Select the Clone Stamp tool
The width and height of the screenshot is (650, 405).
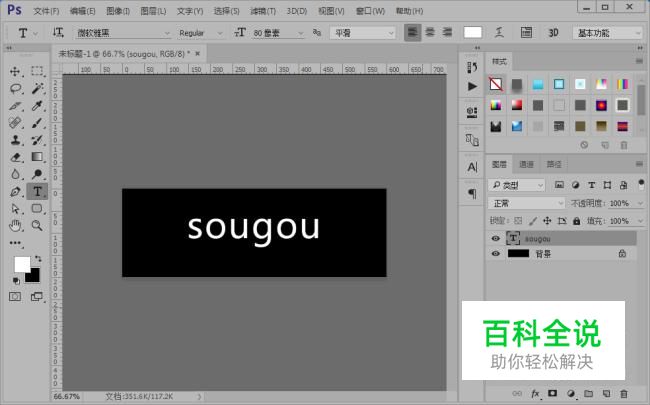(x=15, y=140)
